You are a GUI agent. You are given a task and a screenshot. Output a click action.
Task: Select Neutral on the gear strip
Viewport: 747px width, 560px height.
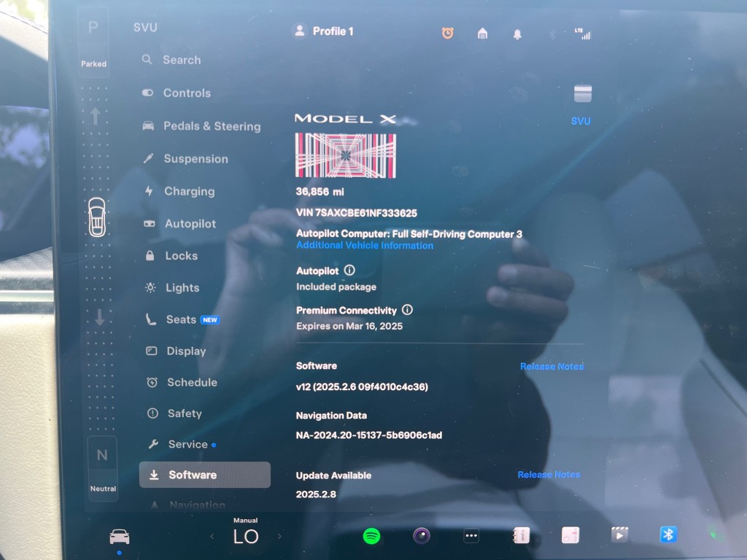click(x=103, y=469)
